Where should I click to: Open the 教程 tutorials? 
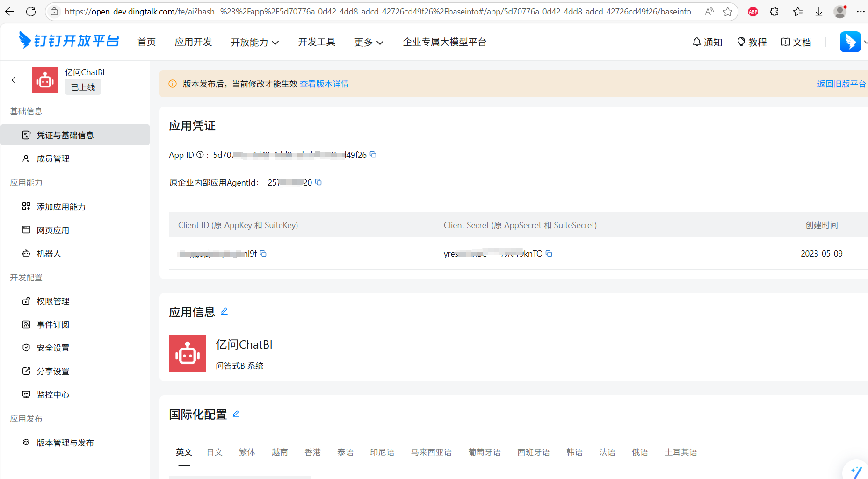tap(752, 42)
